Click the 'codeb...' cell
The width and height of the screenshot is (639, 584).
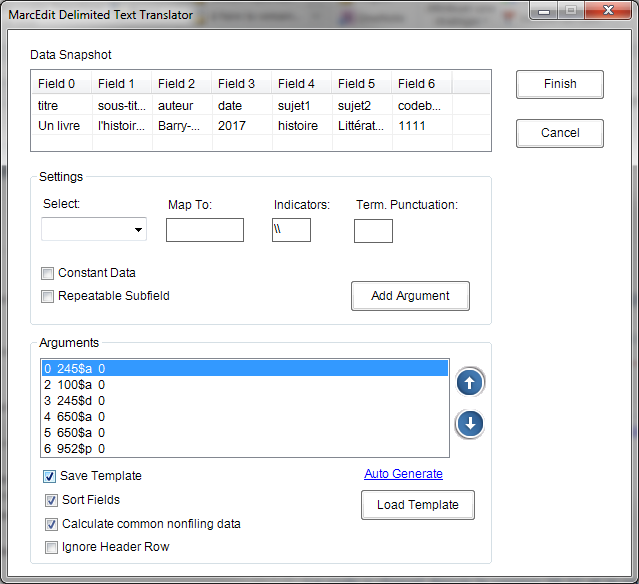pos(421,106)
